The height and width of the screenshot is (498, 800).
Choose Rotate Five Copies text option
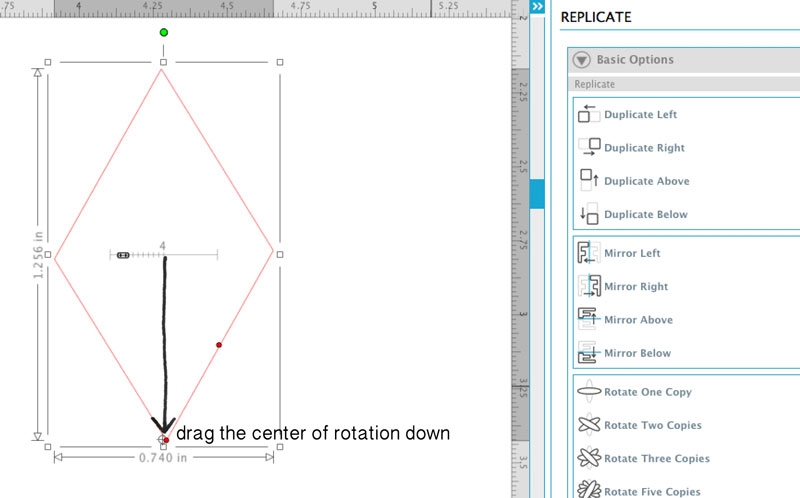point(652,492)
